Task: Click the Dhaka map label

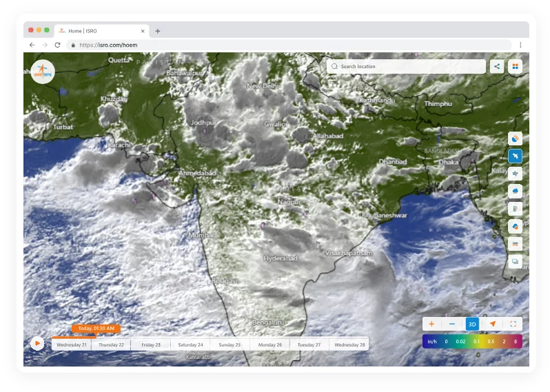Action: pos(448,162)
